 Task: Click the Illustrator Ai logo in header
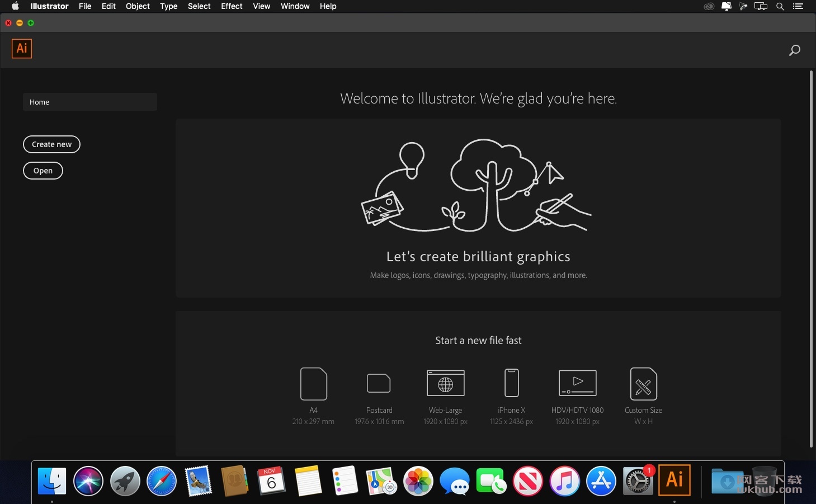(x=22, y=49)
